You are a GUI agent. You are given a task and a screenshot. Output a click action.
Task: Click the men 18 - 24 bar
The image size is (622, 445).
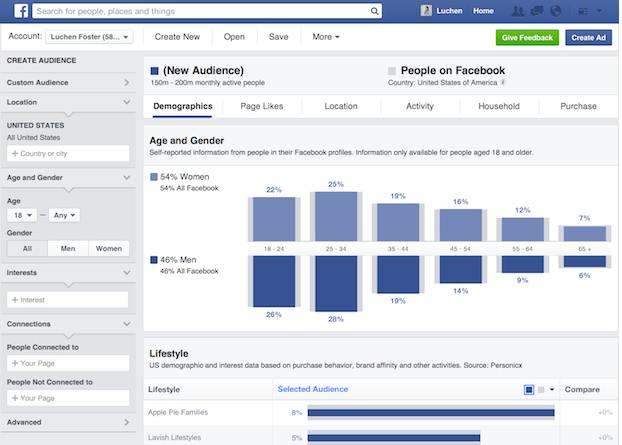click(274, 281)
